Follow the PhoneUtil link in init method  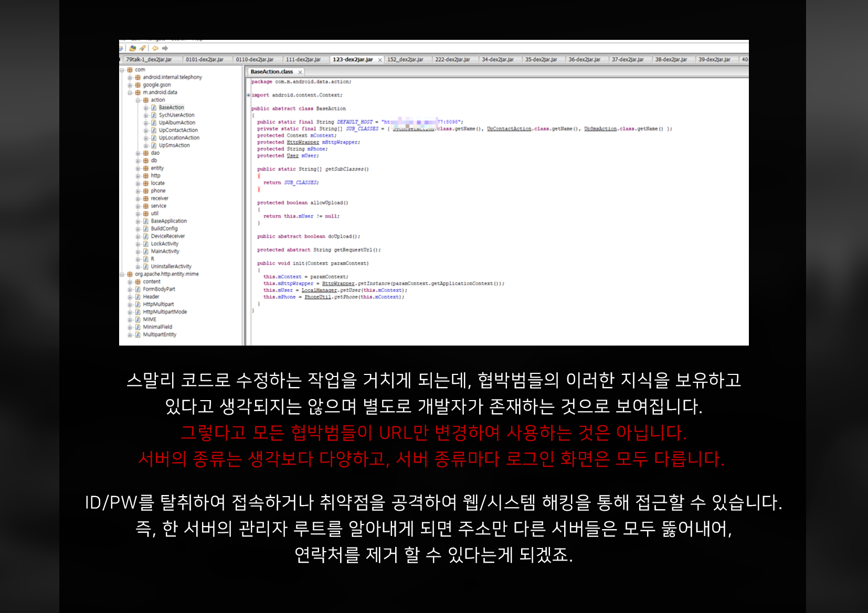[318, 297]
